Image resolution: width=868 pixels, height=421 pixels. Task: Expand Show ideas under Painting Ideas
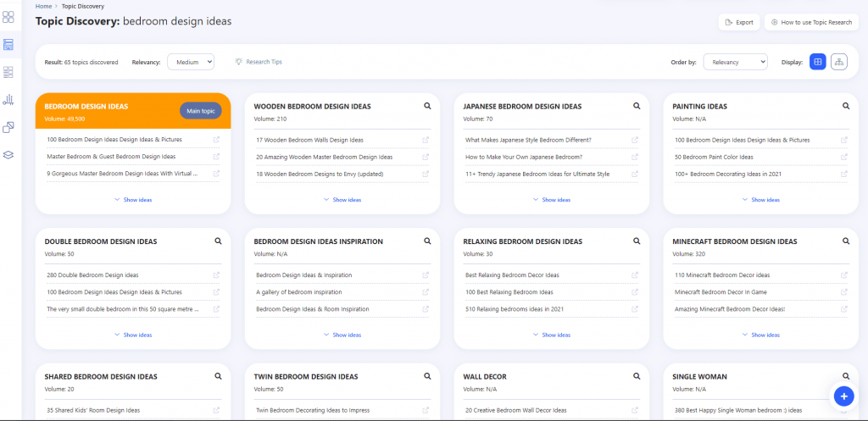[760, 200]
